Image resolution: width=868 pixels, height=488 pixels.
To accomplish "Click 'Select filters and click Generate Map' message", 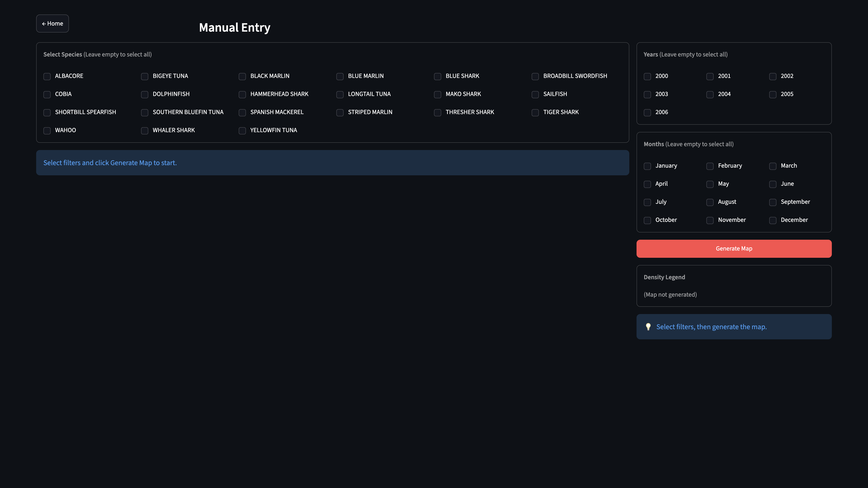I will pyautogui.click(x=110, y=163).
